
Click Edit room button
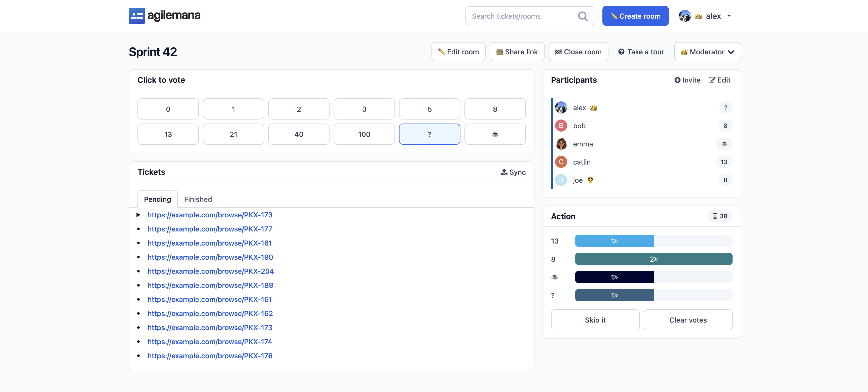click(458, 52)
